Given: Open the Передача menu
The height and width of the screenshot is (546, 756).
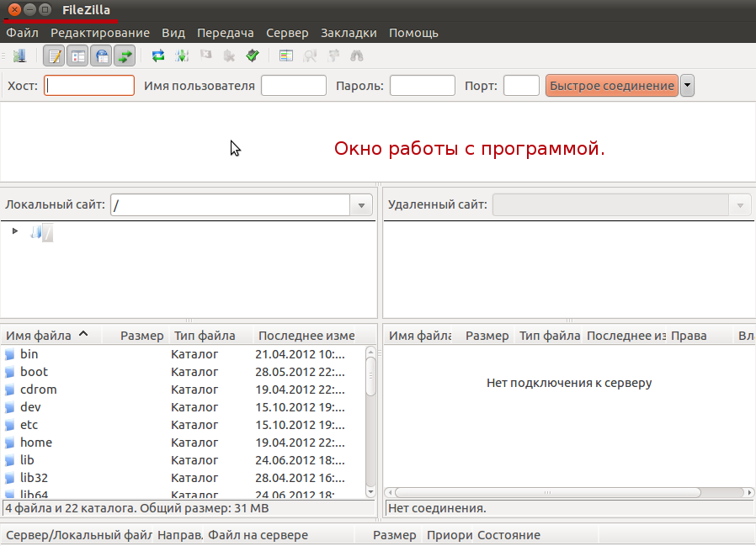Looking at the screenshot, I should click(225, 33).
